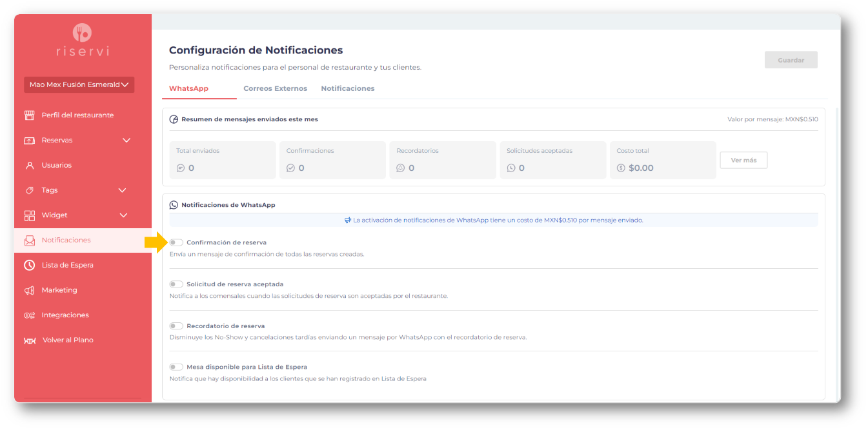Click the Configuración de Notificaciones heading

(x=256, y=50)
